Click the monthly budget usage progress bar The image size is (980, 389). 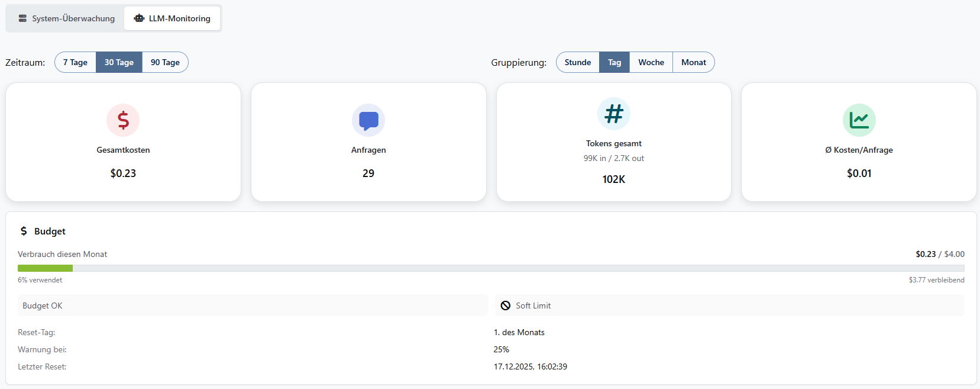tap(491, 268)
